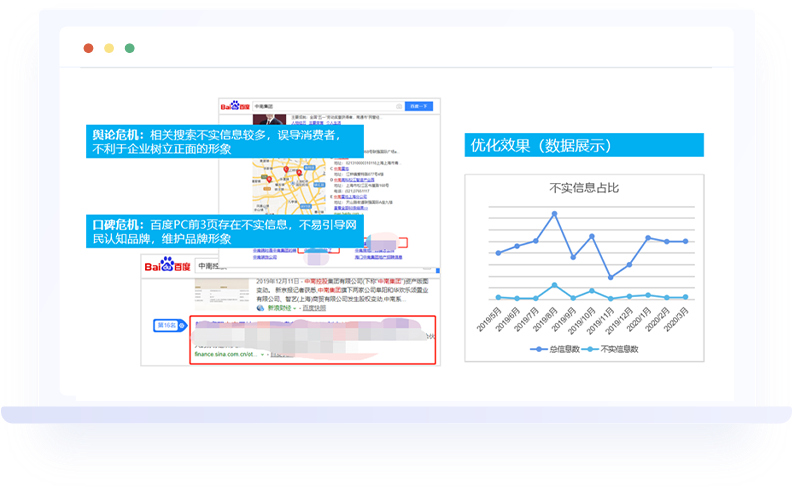Click the chart title 不实信息占比

click(584, 188)
